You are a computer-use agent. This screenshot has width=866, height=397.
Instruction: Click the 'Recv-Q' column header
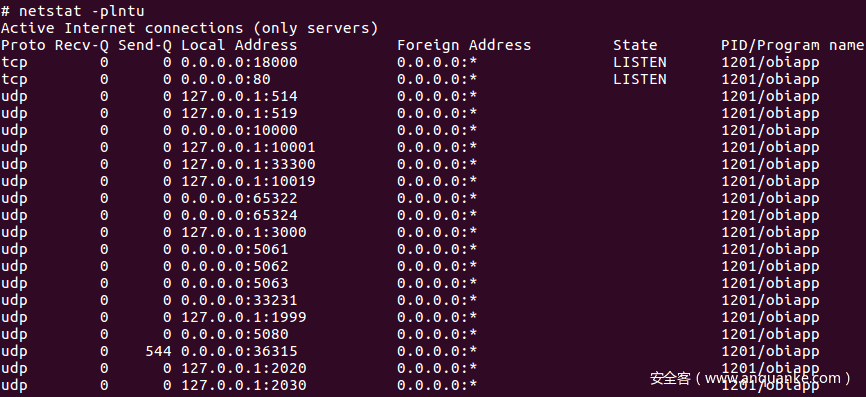coord(81,45)
